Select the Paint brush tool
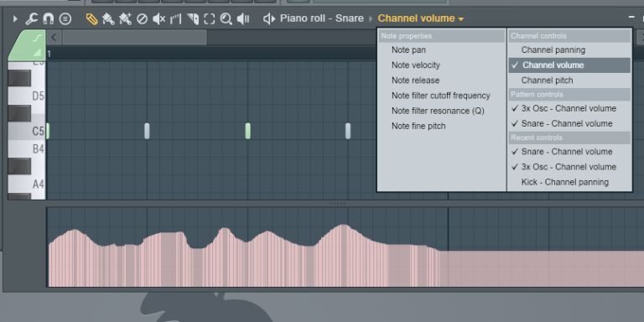 point(108,19)
